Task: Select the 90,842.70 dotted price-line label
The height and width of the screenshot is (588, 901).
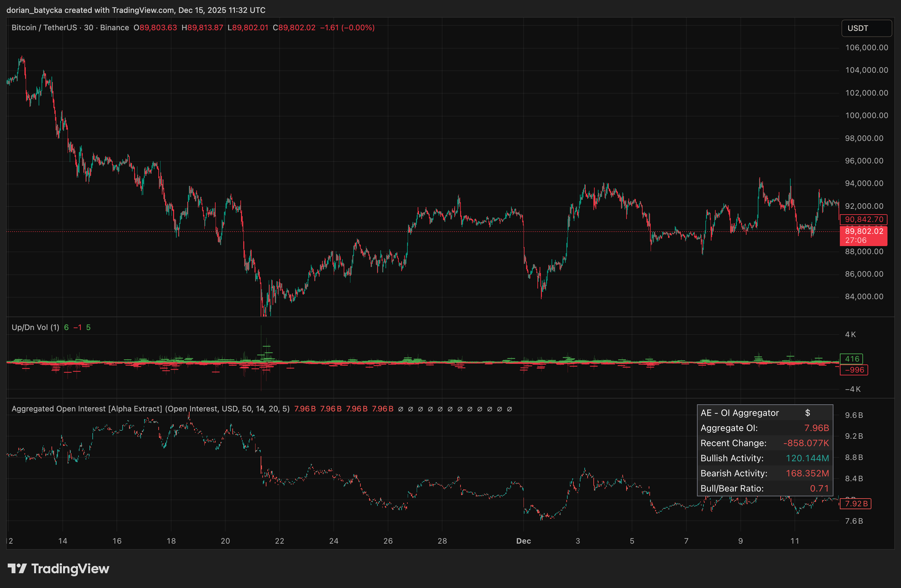Action: (x=864, y=219)
